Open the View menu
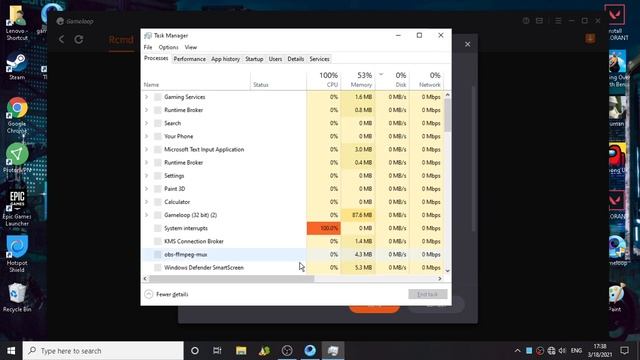640x360 pixels. click(x=191, y=47)
